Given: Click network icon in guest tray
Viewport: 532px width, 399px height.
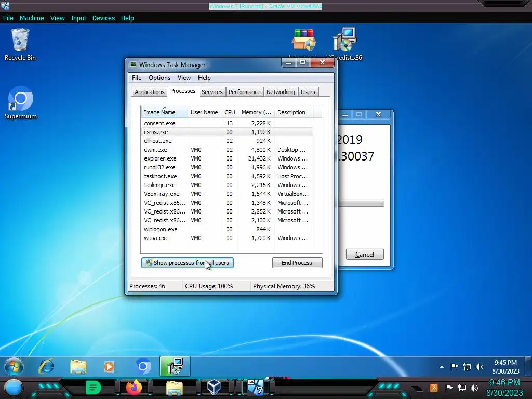Looking at the screenshot, I should [467, 367].
